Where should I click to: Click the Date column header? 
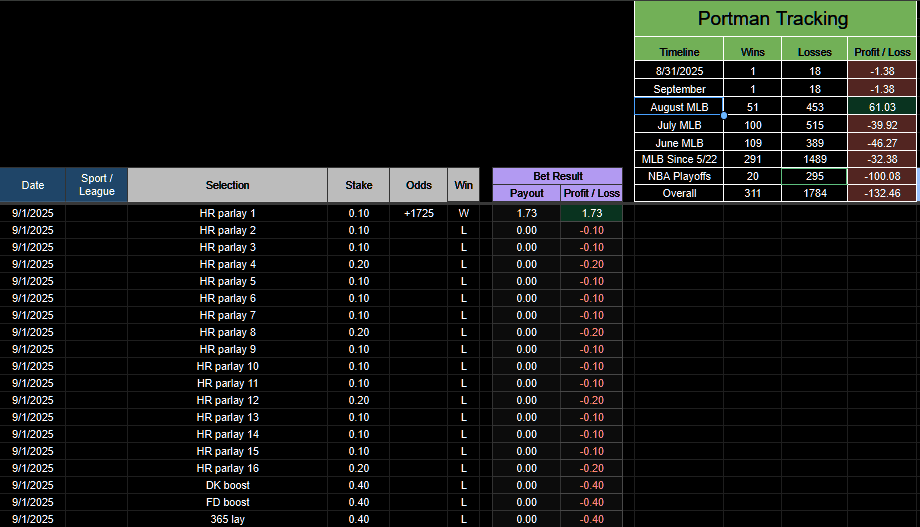point(33,185)
